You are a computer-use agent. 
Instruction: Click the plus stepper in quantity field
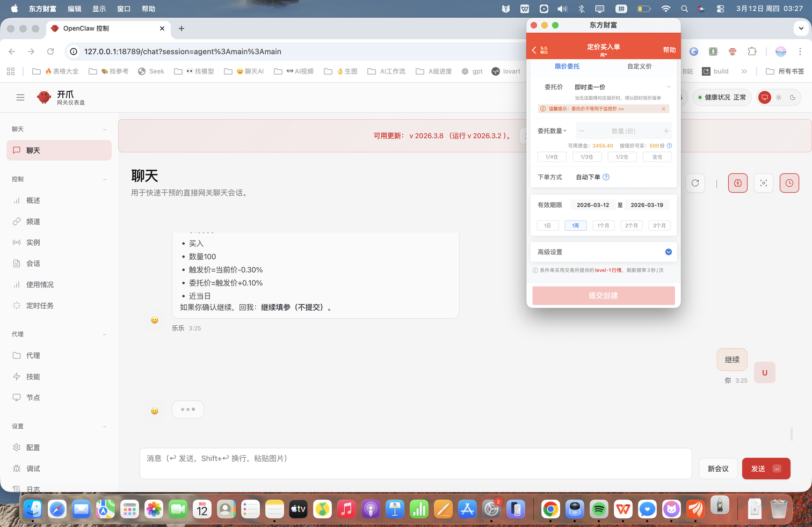(x=666, y=131)
